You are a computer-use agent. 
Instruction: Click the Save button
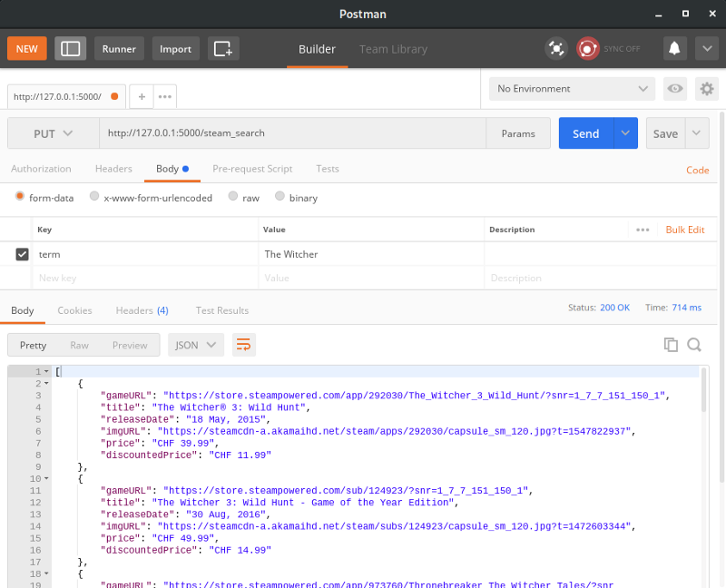665,133
